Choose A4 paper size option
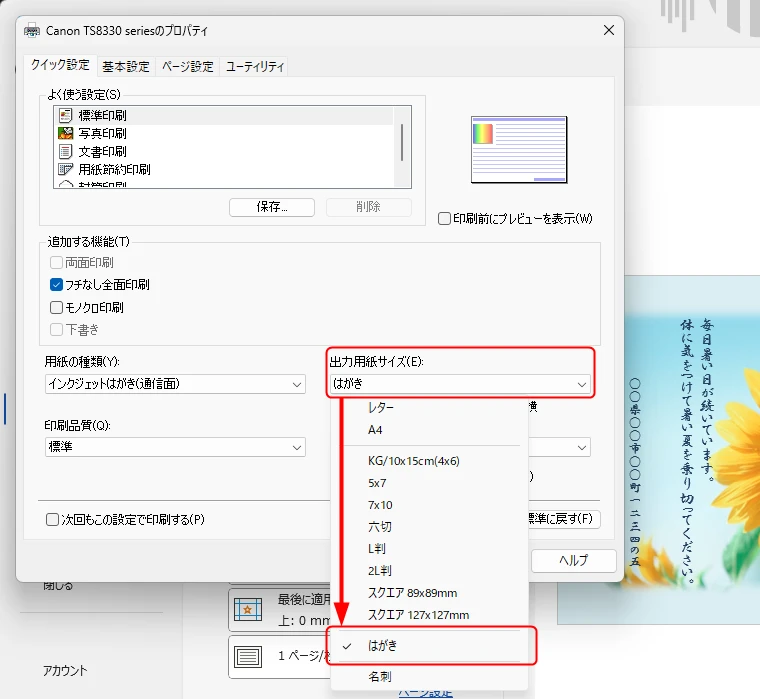This screenshot has height=699, width=760. (429, 430)
